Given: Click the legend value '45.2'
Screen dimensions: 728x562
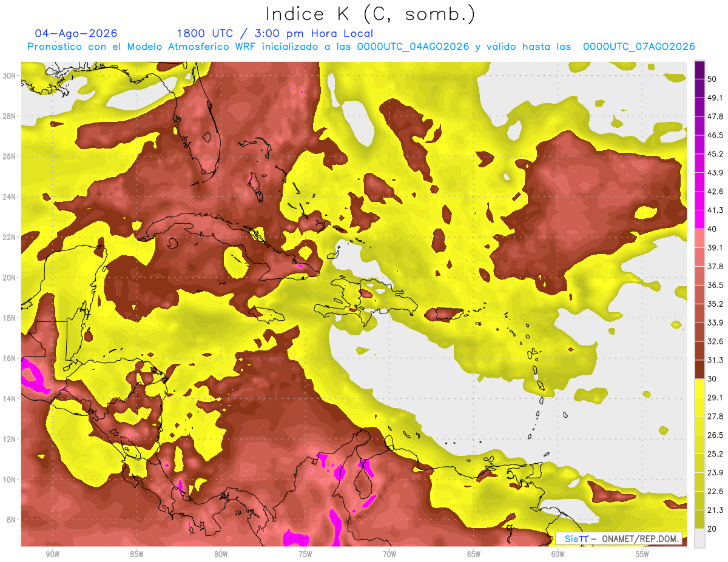Looking at the screenshot, I should click(716, 154).
